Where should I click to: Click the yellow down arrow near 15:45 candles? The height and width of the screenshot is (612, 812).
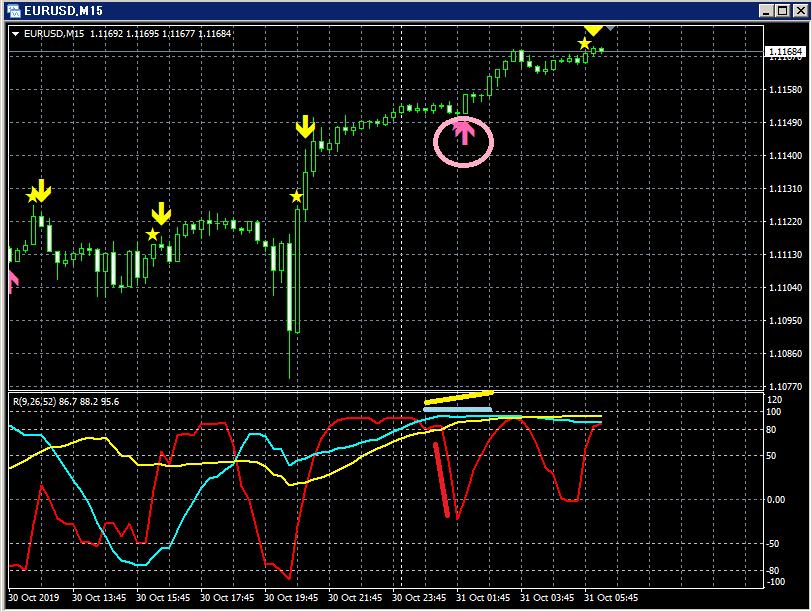point(161,213)
